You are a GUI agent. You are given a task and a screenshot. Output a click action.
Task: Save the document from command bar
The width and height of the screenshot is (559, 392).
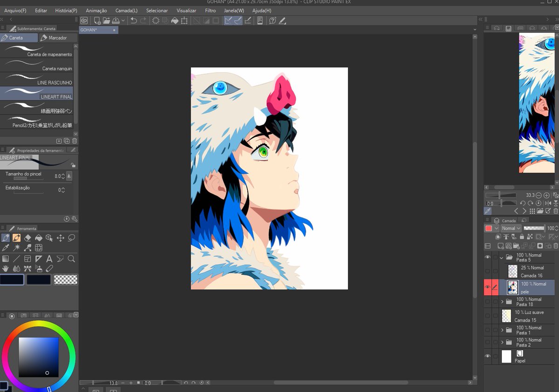tap(115, 20)
